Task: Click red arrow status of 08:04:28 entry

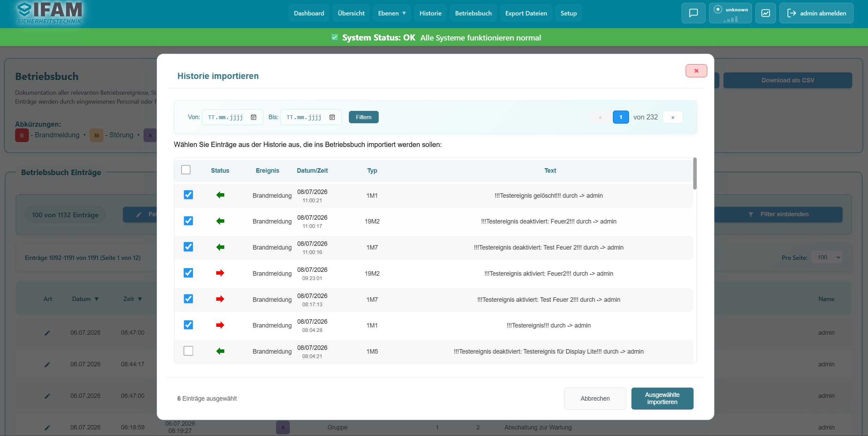Action: click(x=220, y=325)
